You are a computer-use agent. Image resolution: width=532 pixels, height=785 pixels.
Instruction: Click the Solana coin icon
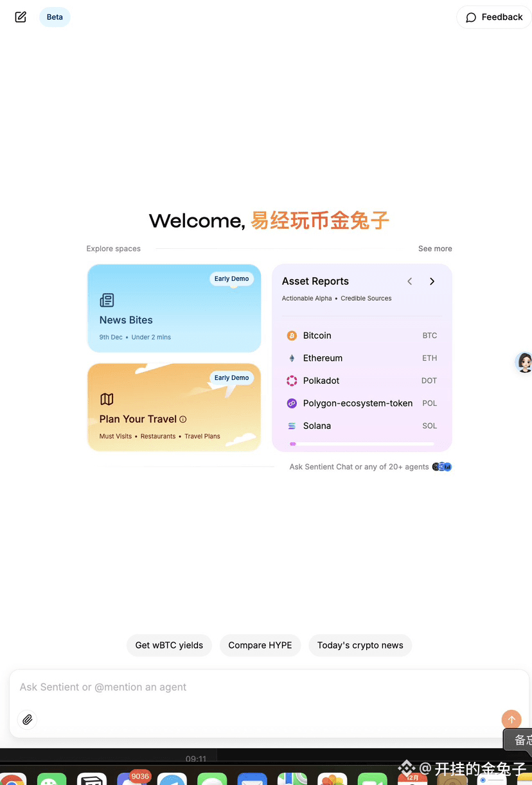[292, 426]
